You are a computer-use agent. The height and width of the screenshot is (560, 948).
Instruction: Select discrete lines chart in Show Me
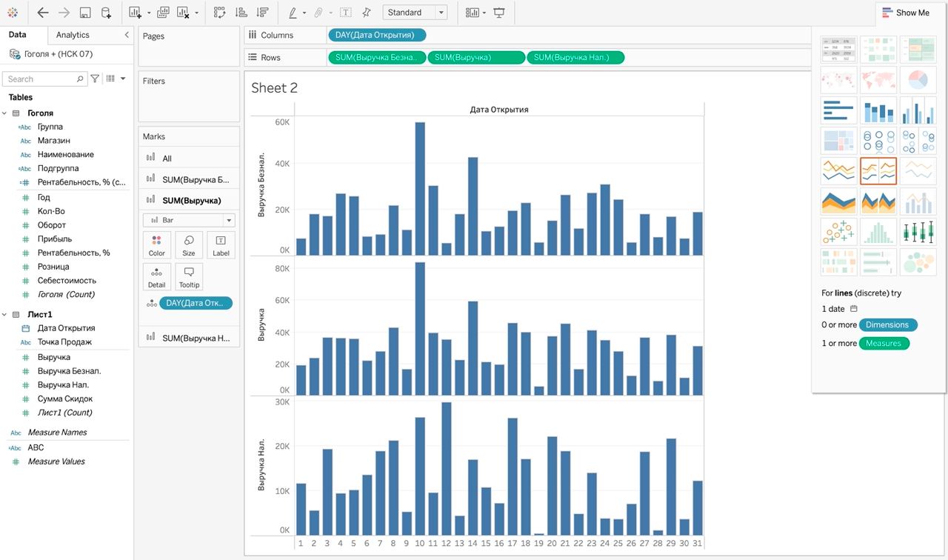coord(878,171)
